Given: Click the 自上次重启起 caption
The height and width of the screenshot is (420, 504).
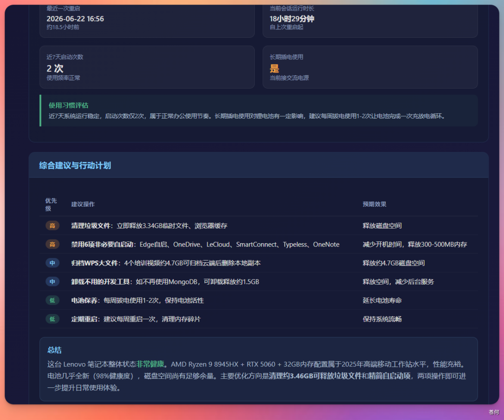Looking at the screenshot, I should tap(286, 27).
